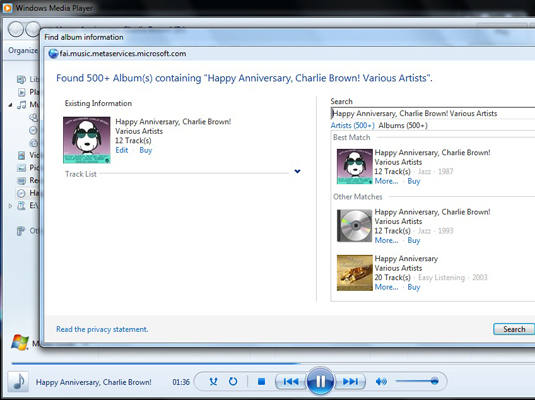Click the 20 Track(s) text of the 2003 album
This screenshot has height=400, width=535.
392,277
